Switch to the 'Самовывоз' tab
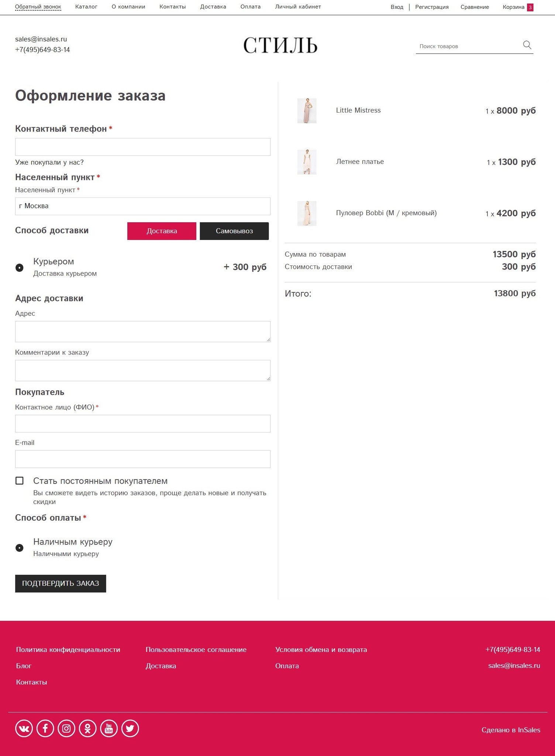The height and width of the screenshot is (756, 555). (234, 231)
